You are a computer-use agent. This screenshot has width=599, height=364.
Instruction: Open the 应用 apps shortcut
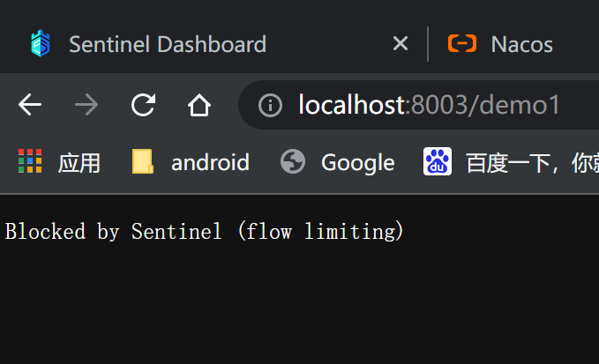(x=79, y=163)
